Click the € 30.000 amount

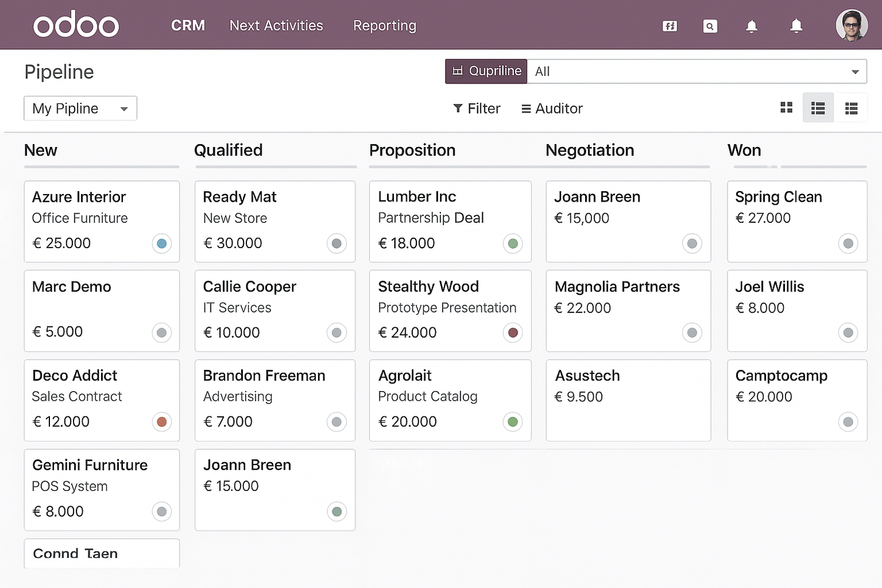pyautogui.click(x=232, y=243)
